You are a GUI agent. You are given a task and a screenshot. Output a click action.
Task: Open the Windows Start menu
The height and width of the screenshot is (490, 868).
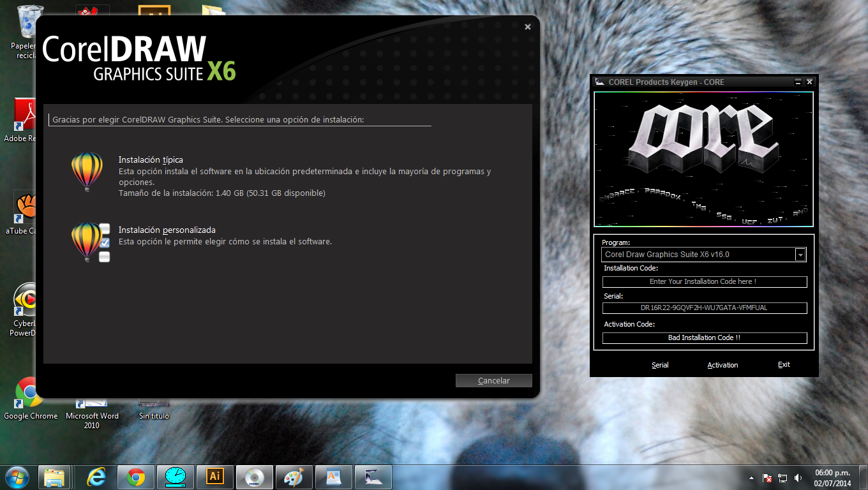point(17,477)
